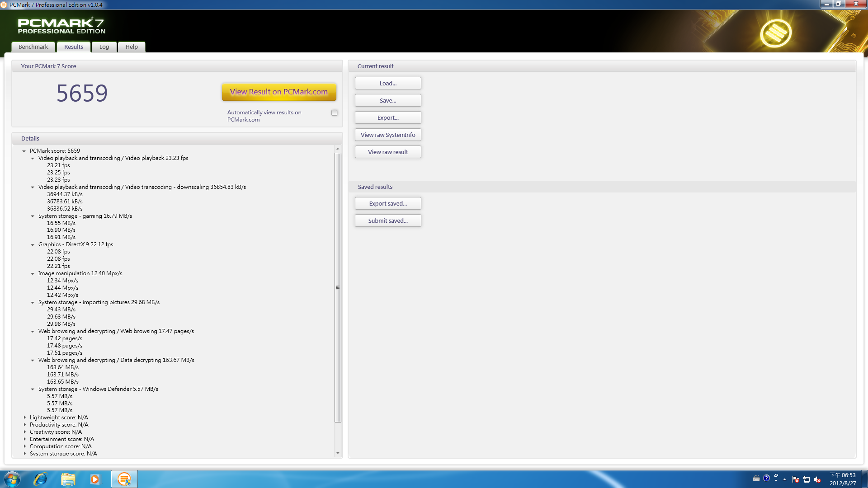Image resolution: width=868 pixels, height=488 pixels.
Task: Click View raw result button
Action: coord(388,152)
